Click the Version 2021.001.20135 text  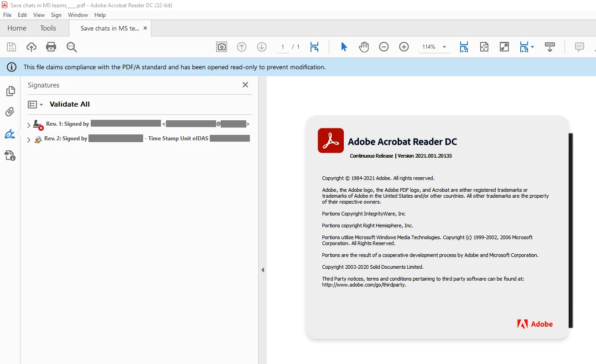[425, 156]
